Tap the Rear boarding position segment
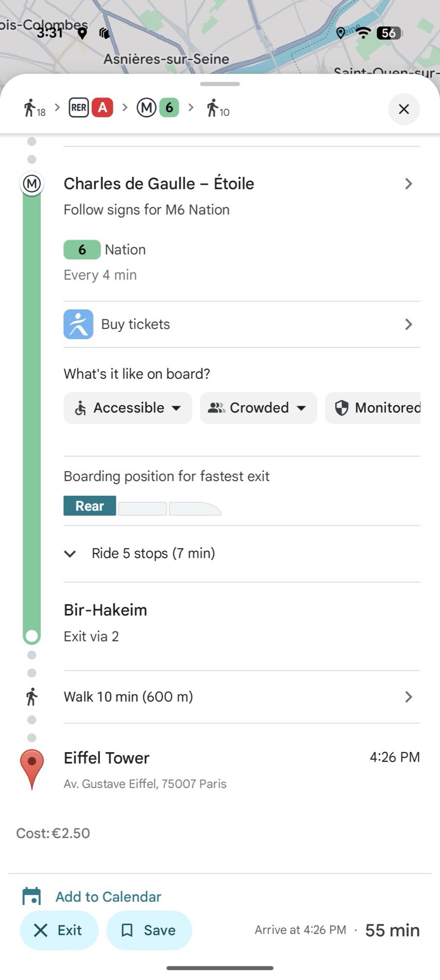The height and width of the screenshot is (980, 440). [90, 506]
